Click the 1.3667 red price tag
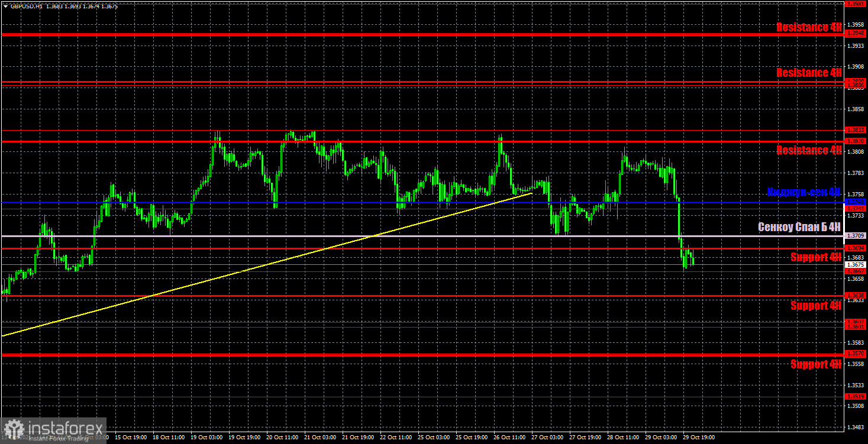This screenshot has height=444, width=868. point(856,271)
